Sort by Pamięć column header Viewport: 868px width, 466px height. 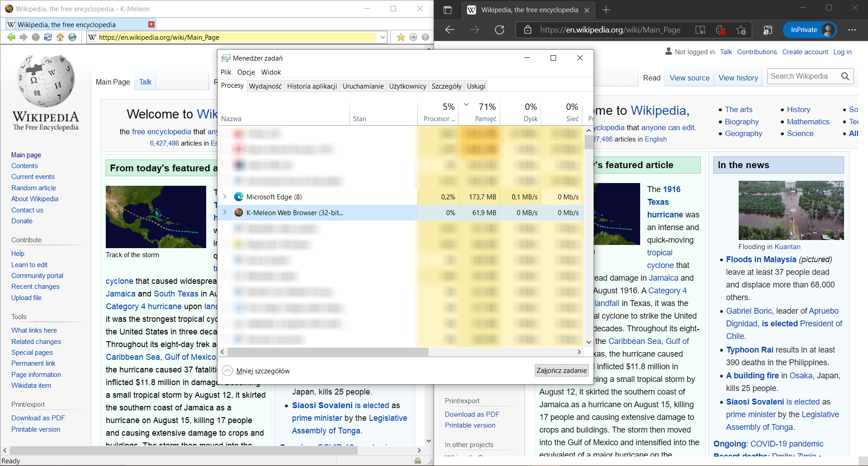[479, 113]
